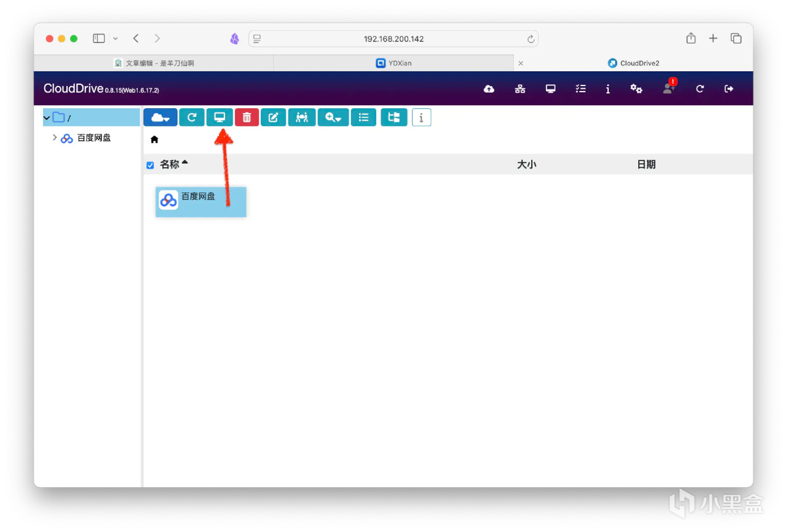Select 百度网盘 in the sidebar tree
The width and height of the screenshot is (787, 532).
94,138
